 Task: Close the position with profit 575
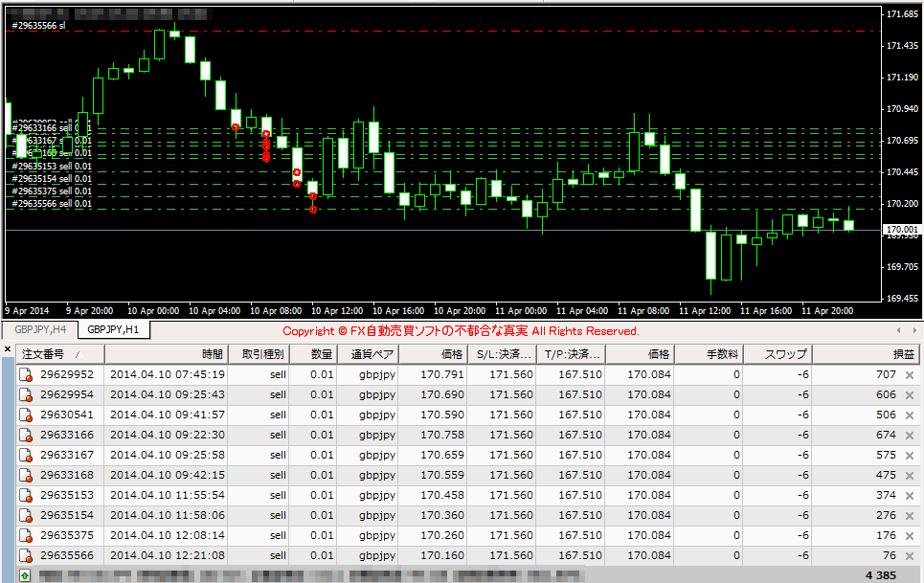[910, 456]
